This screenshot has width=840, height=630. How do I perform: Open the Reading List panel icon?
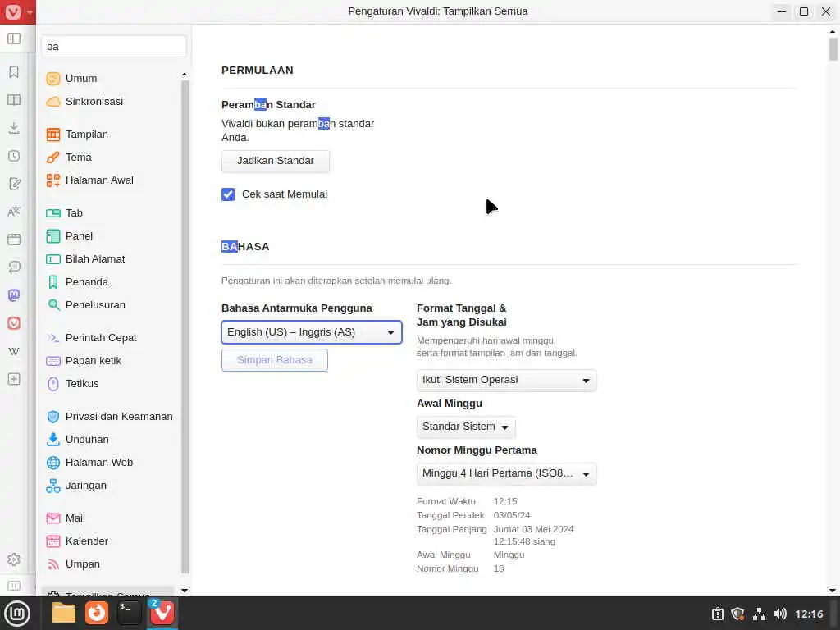click(x=14, y=99)
